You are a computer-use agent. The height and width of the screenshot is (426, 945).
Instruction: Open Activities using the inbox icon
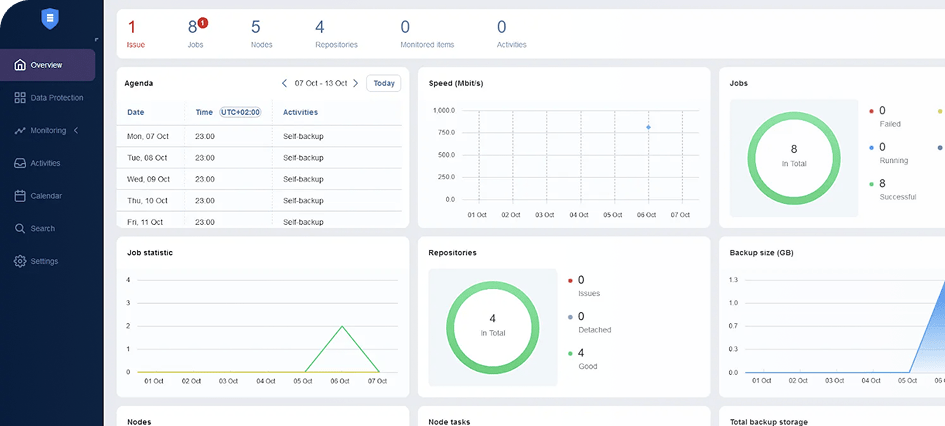pos(20,163)
